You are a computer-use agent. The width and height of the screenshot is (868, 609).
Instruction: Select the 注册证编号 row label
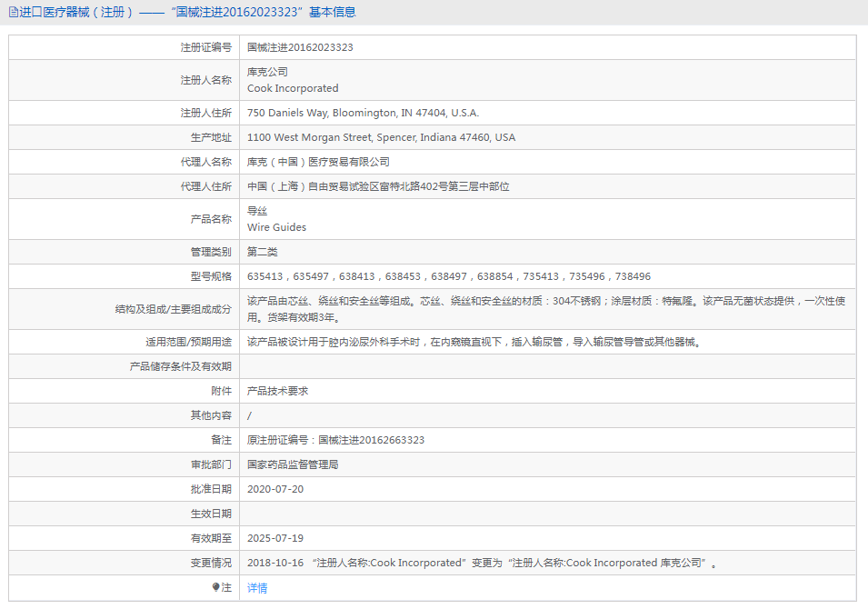tap(206, 47)
